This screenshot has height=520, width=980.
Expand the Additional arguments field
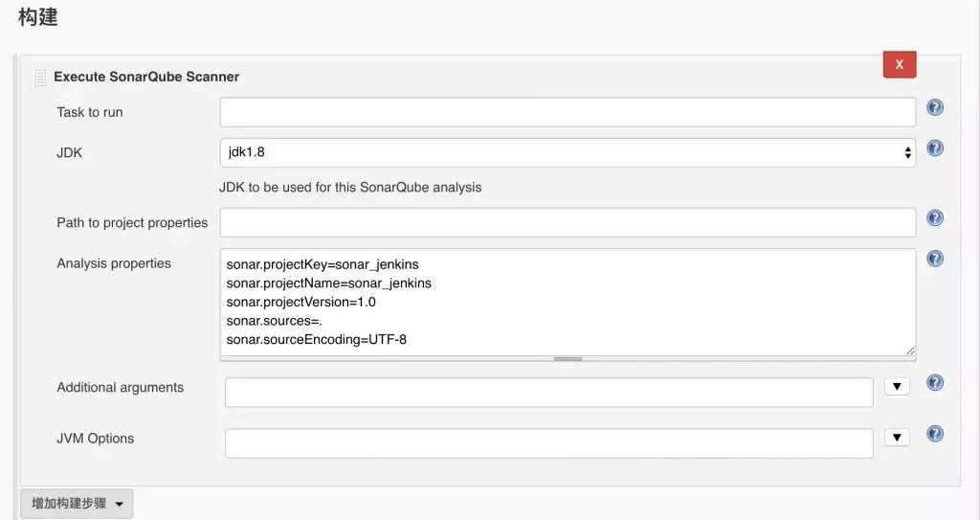click(896, 387)
